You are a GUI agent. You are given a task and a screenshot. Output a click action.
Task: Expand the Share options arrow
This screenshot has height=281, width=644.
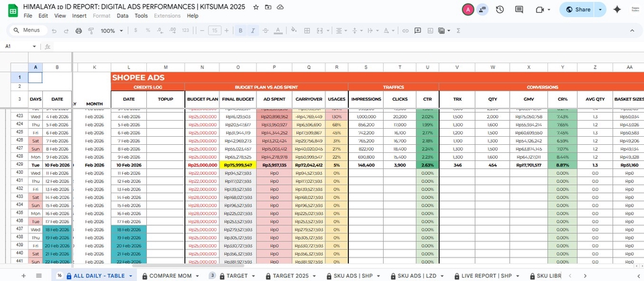pyautogui.click(x=600, y=9)
